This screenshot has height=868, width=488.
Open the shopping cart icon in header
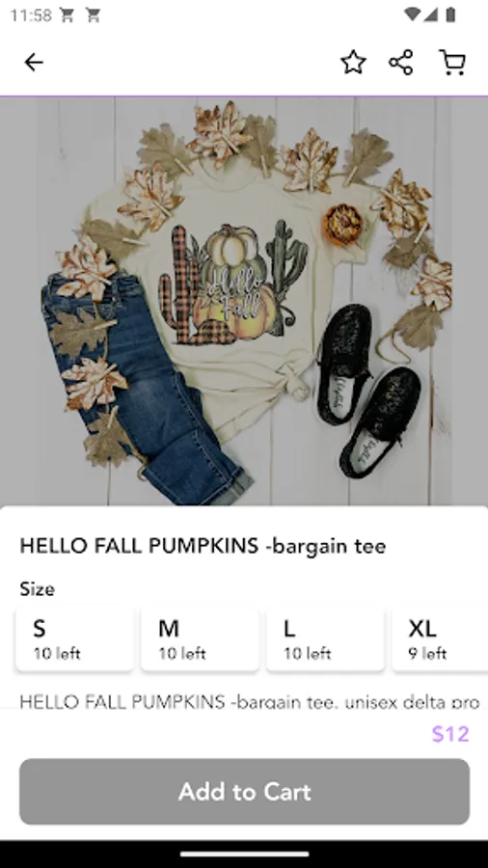click(x=452, y=62)
